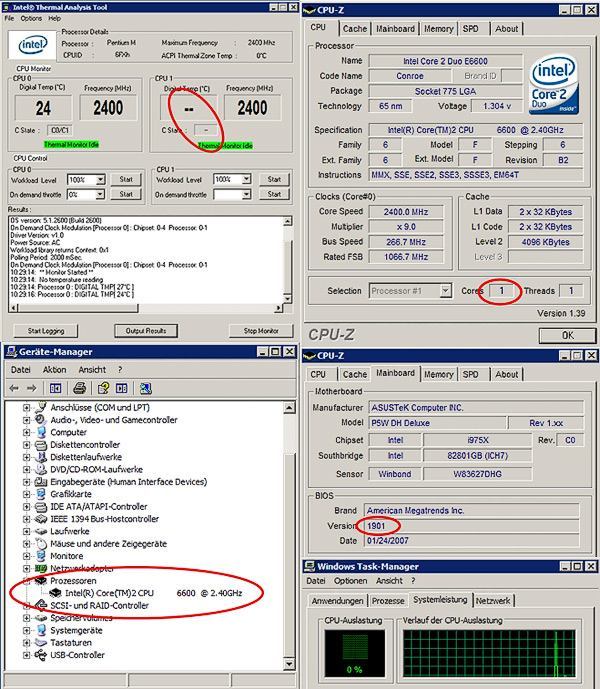Open the Netzwerk tab in Task-Manager

pos(493,601)
